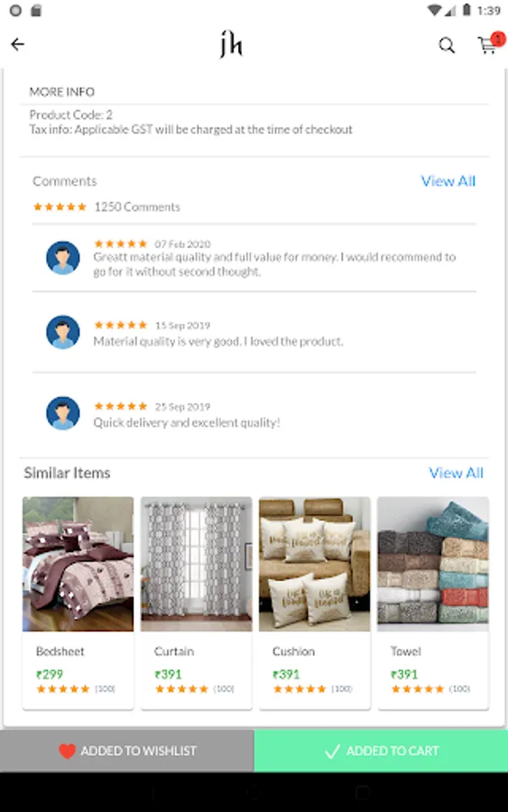Screen dimensions: 508x812
Task: Tap the red heart wishlist icon
Action: [x=67, y=751]
